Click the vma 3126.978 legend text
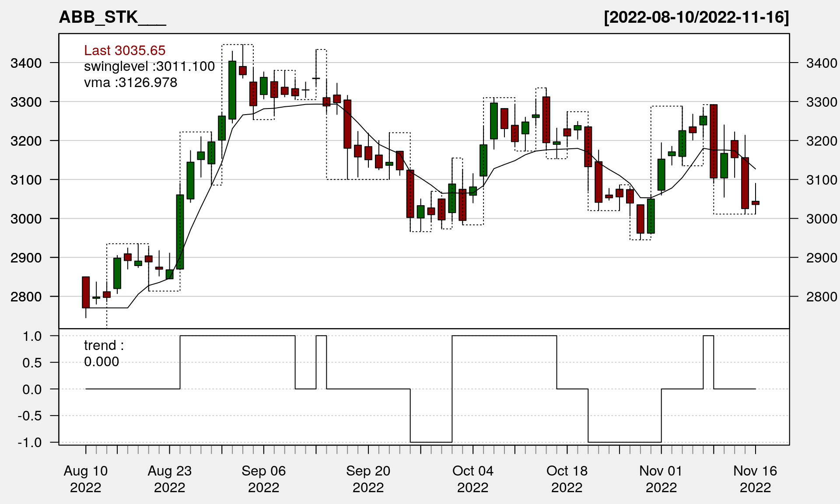The image size is (840, 504). (130, 83)
